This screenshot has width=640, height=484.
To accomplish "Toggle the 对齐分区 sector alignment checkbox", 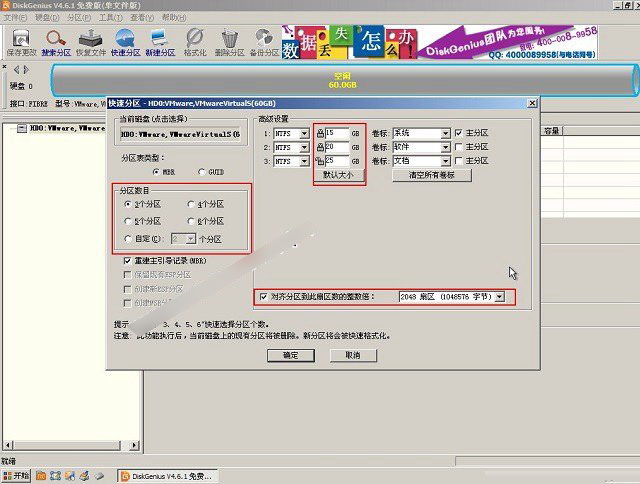I will [x=264, y=297].
